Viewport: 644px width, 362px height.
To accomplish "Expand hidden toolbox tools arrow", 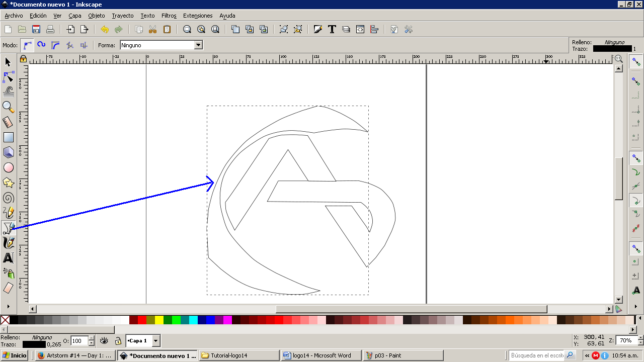I will coord(8,306).
